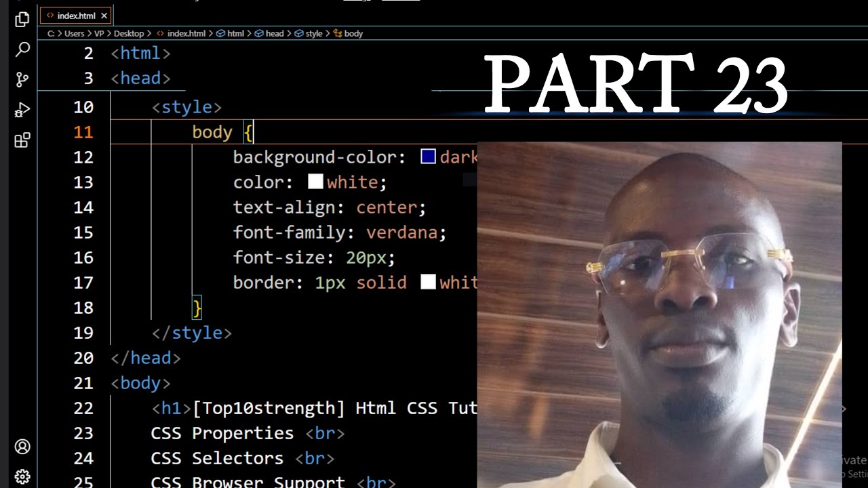
Task: Open the white color swatch on line 13
Action: (x=315, y=182)
